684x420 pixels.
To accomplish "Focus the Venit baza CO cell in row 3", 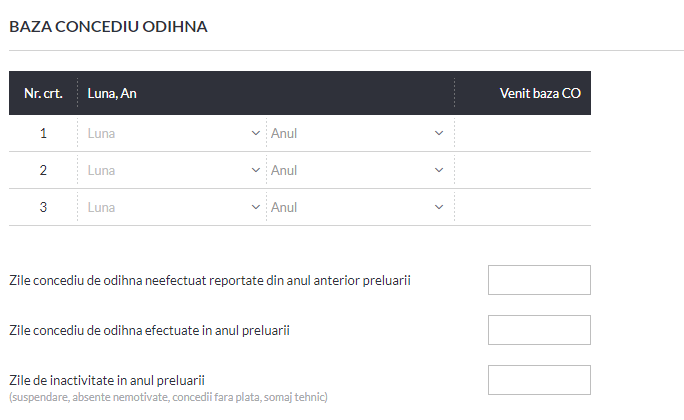I will [523, 207].
